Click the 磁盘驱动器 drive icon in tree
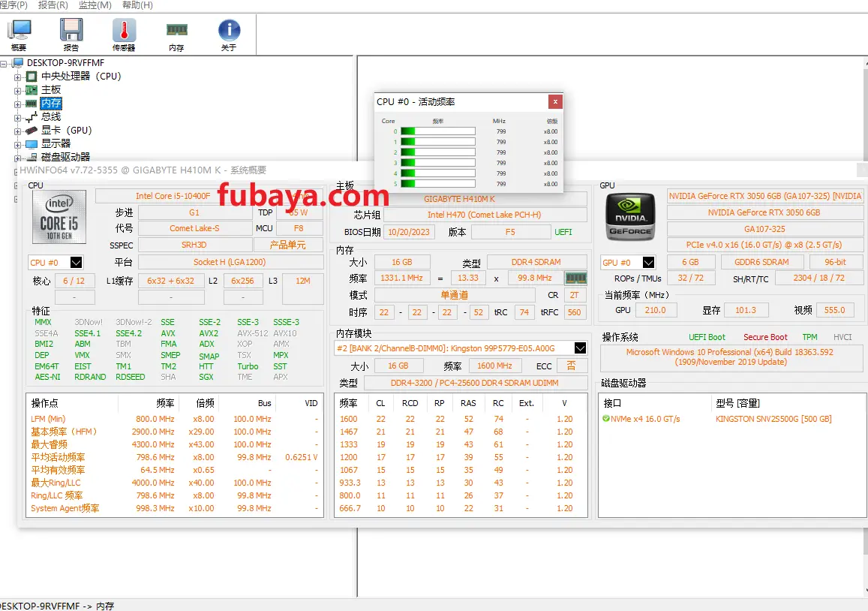This screenshot has height=611, width=868. click(32, 158)
